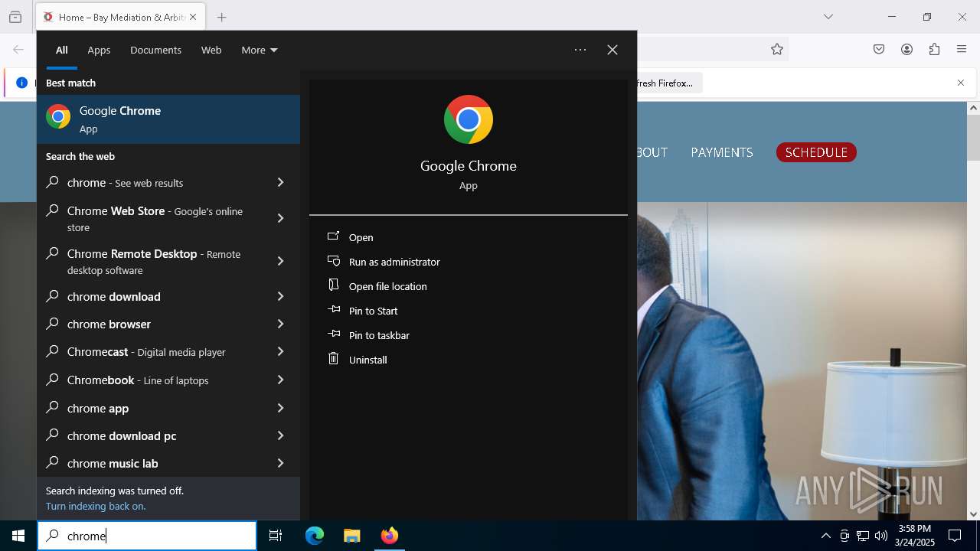Click the Open file location icon
Viewport: 980px width, 551px height.
(x=333, y=285)
